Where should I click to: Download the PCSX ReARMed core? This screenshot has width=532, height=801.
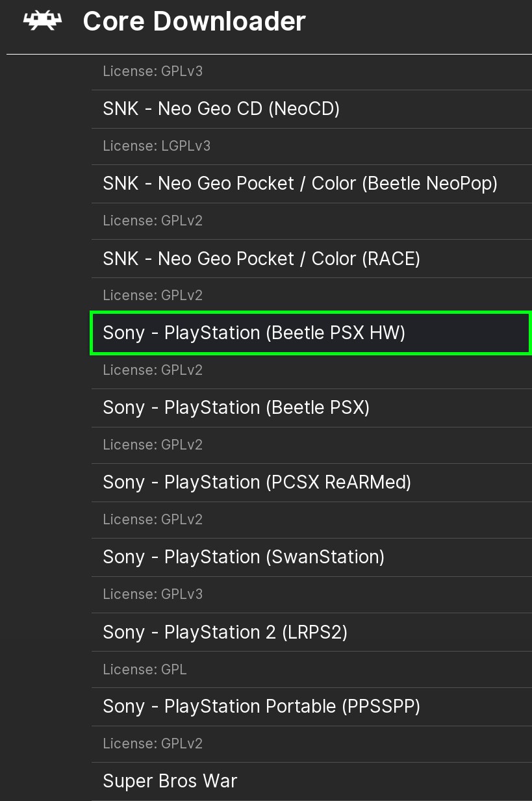(x=257, y=483)
